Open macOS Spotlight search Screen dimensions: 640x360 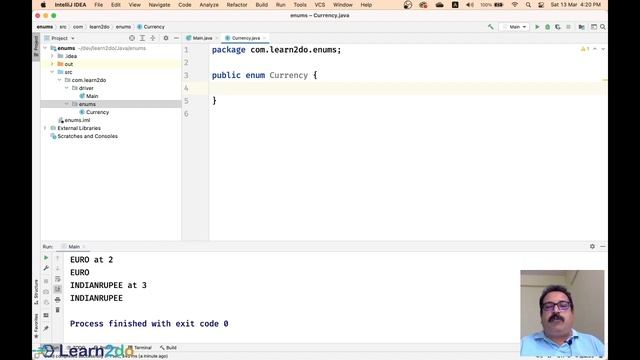click(528, 5)
